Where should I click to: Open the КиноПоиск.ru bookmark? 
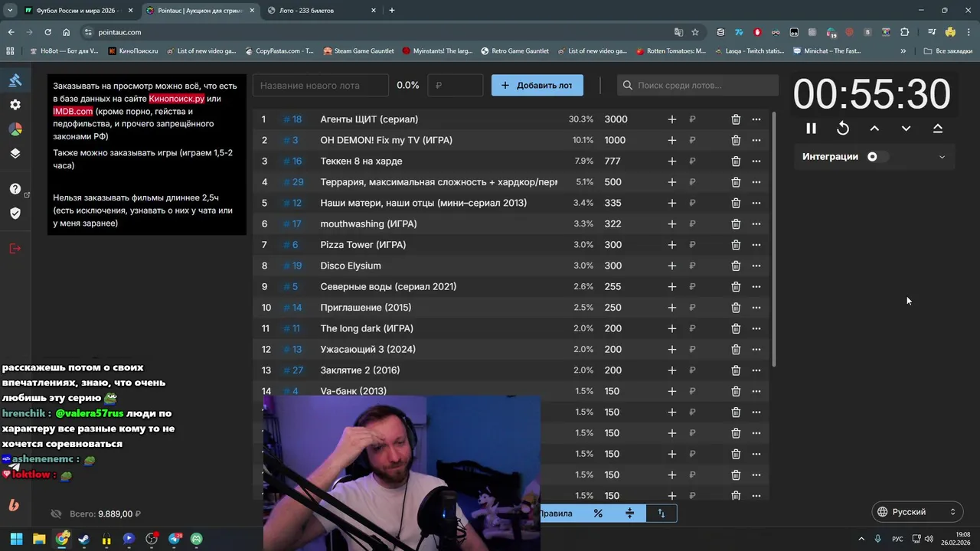[133, 51]
